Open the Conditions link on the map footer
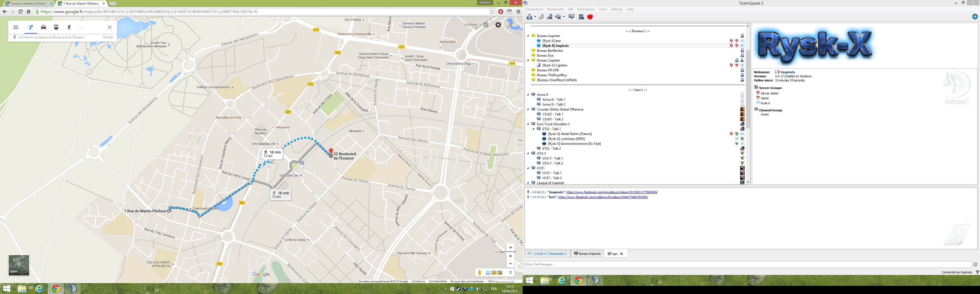The width and height of the screenshot is (980, 294). (418, 281)
